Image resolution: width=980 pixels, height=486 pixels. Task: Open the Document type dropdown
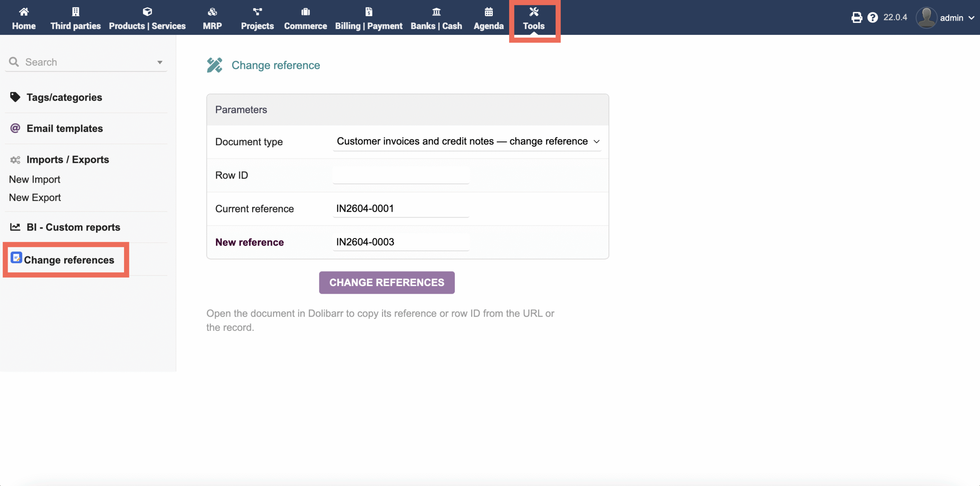click(x=467, y=141)
